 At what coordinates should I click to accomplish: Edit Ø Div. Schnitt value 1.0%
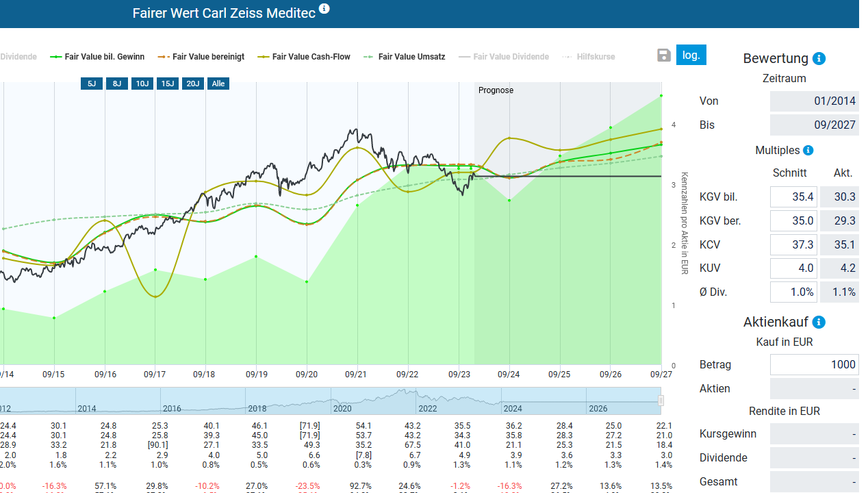793,292
